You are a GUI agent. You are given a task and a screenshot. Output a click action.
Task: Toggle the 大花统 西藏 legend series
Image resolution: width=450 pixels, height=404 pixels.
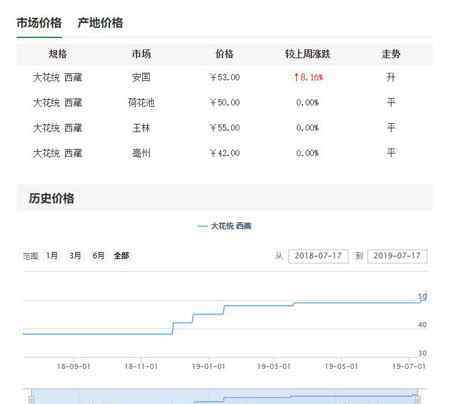(224, 226)
